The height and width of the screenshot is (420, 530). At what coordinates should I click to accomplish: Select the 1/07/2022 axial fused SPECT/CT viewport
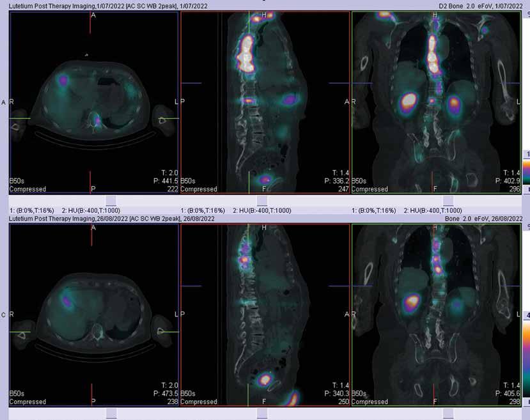(93, 102)
